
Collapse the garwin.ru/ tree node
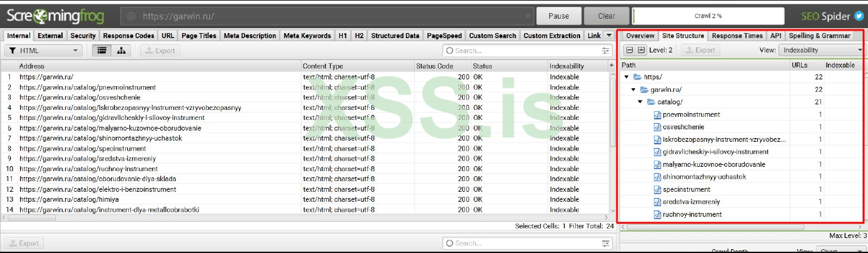634,90
